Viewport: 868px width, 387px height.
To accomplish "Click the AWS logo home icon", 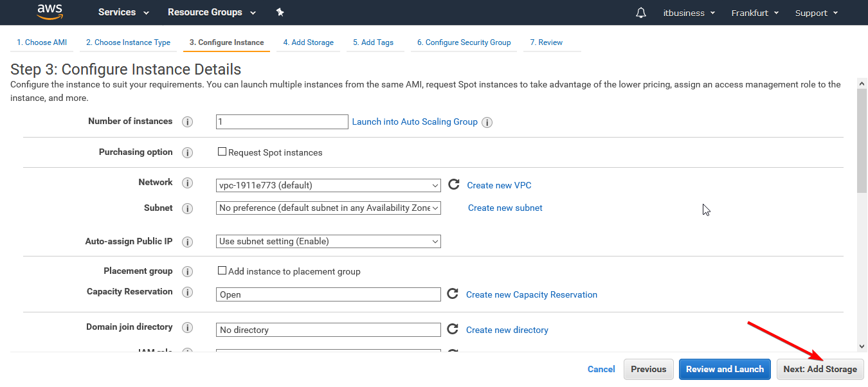I will pos(50,12).
